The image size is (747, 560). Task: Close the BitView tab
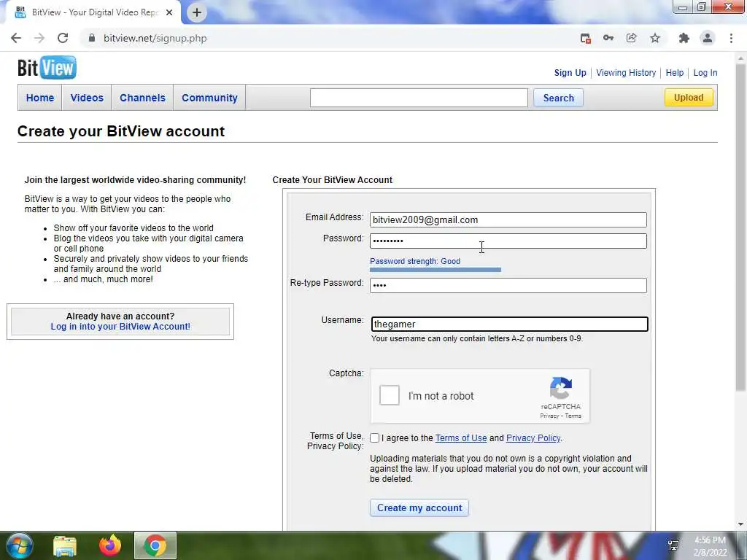pyautogui.click(x=169, y=12)
